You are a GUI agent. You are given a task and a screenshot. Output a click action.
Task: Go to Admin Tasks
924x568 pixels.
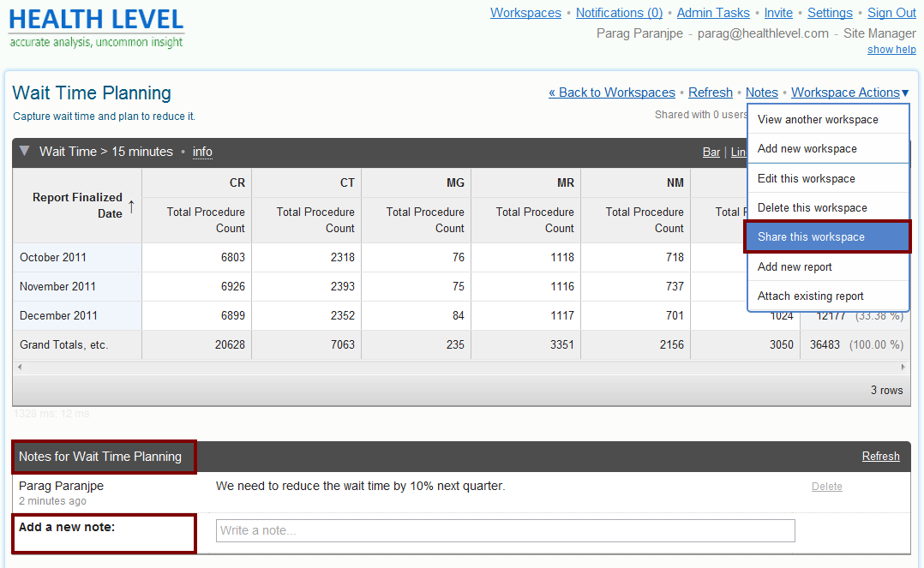click(x=713, y=13)
